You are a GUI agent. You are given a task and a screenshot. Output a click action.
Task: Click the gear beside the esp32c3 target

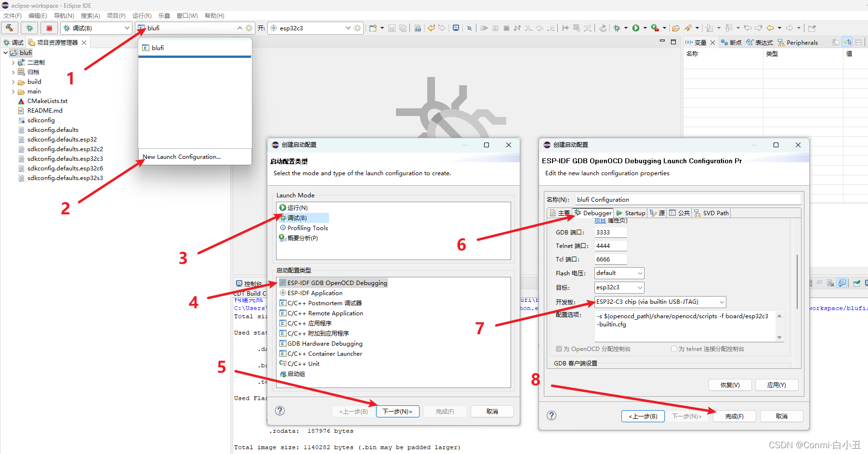tap(357, 28)
